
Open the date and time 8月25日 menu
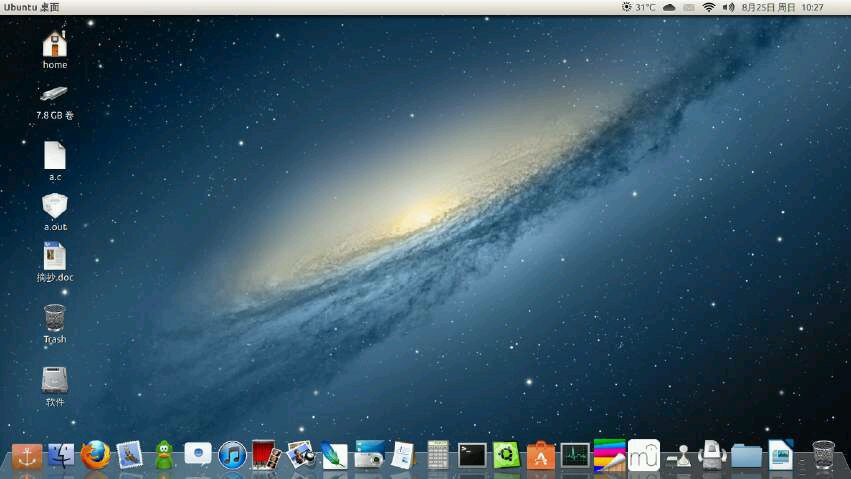783,7
